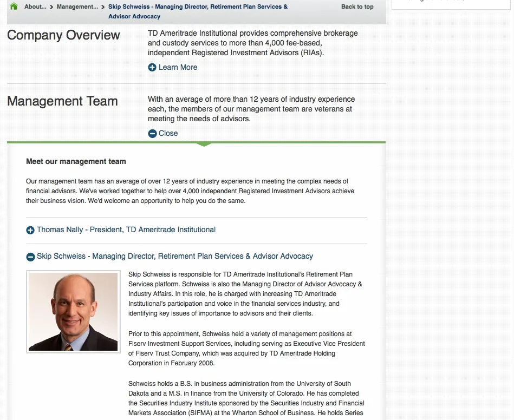Click the Management Team heading
The height and width of the screenshot is (420, 514).
[x=62, y=101]
